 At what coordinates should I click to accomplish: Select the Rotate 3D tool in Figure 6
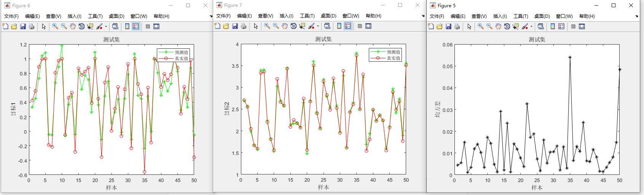[x=81, y=26]
